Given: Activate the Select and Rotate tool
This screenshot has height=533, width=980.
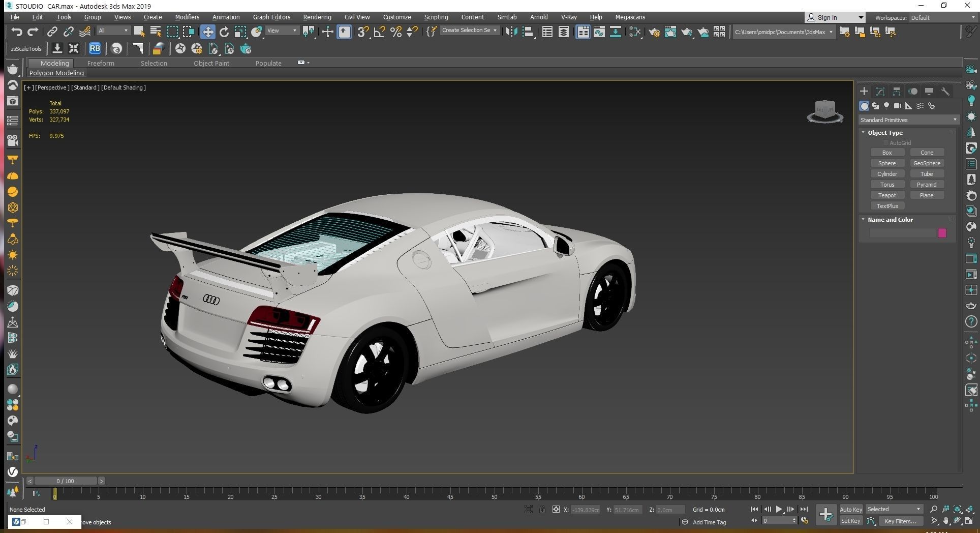Looking at the screenshot, I should tap(224, 32).
